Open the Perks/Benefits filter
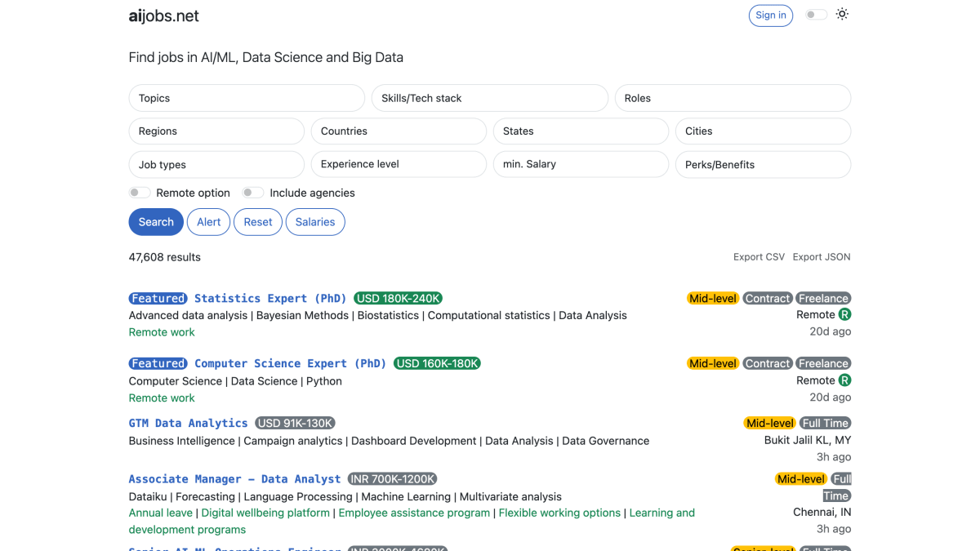 763,164
